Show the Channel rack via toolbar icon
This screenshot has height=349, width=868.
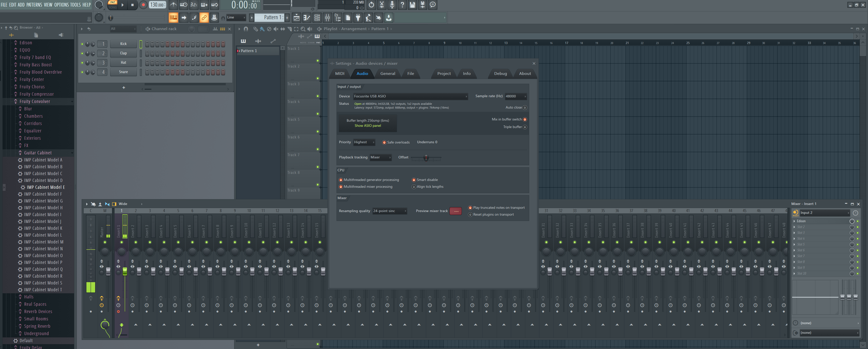[x=317, y=17]
